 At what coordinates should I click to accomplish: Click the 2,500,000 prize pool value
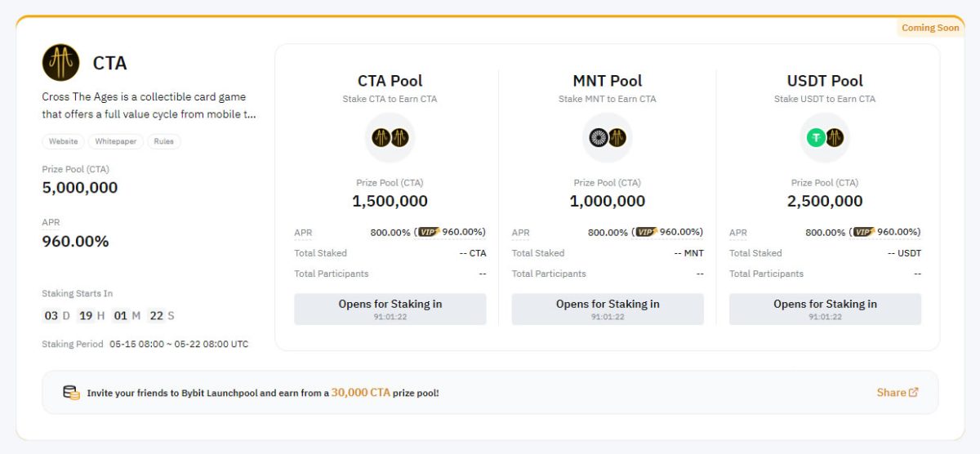825,201
